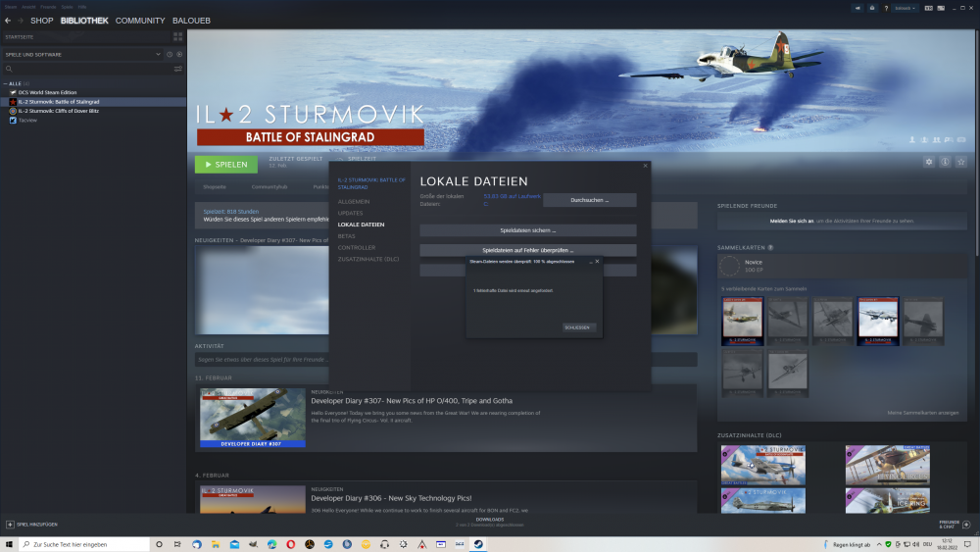Click Meine Sammelkarten anzeigen link
This screenshot has height=552, width=980.
923,413
